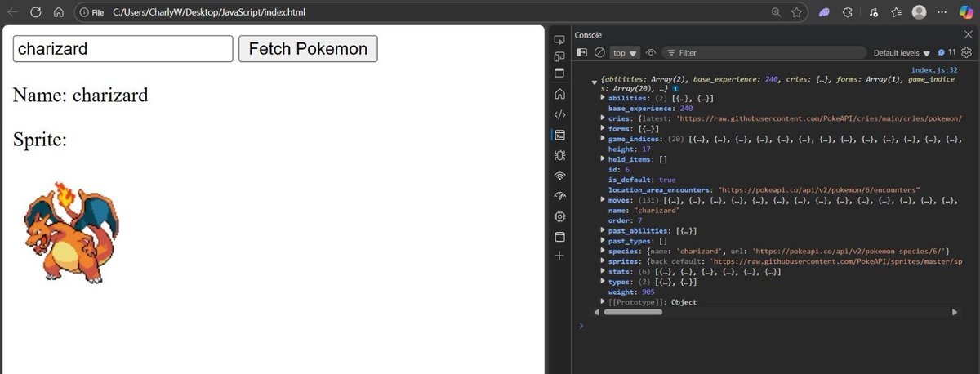Click the console prompt input line

pos(776,326)
